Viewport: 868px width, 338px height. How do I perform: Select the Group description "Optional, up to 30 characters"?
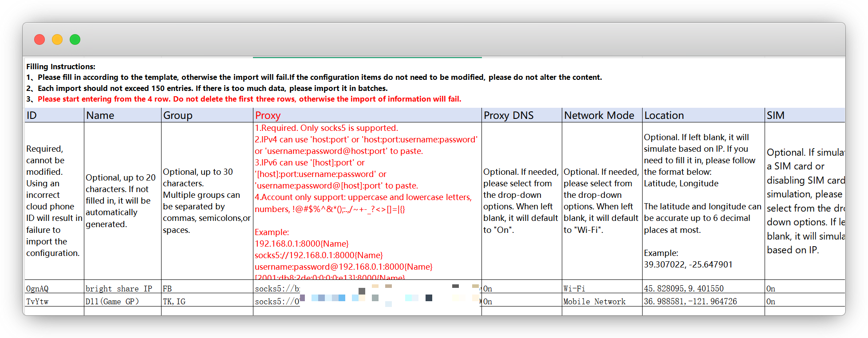click(207, 201)
